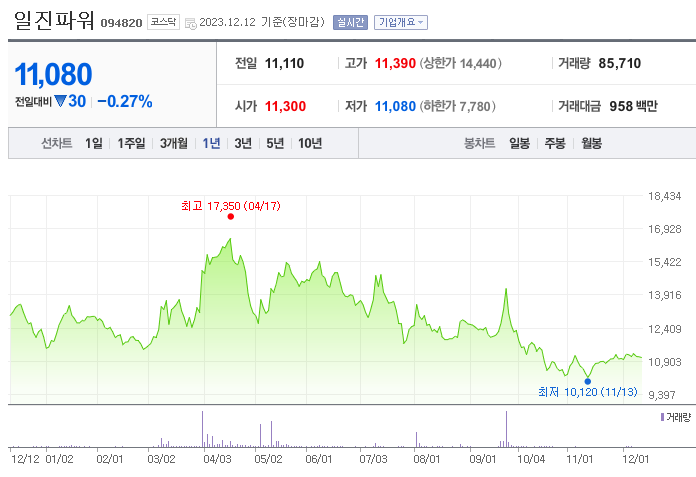Click the date text 2023.12.12 기준(장마감)
The width and height of the screenshot is (696, 477).
point(262,22)
